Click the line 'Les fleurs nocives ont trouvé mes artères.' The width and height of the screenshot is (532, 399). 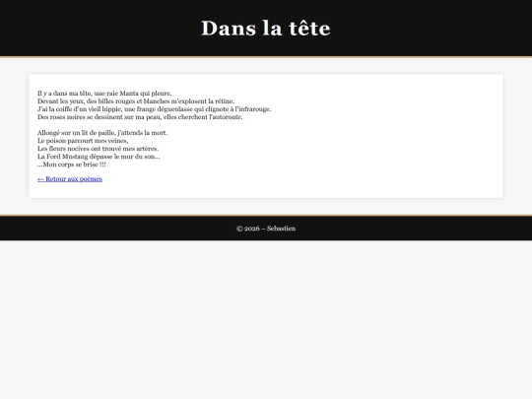click(99, 148)
